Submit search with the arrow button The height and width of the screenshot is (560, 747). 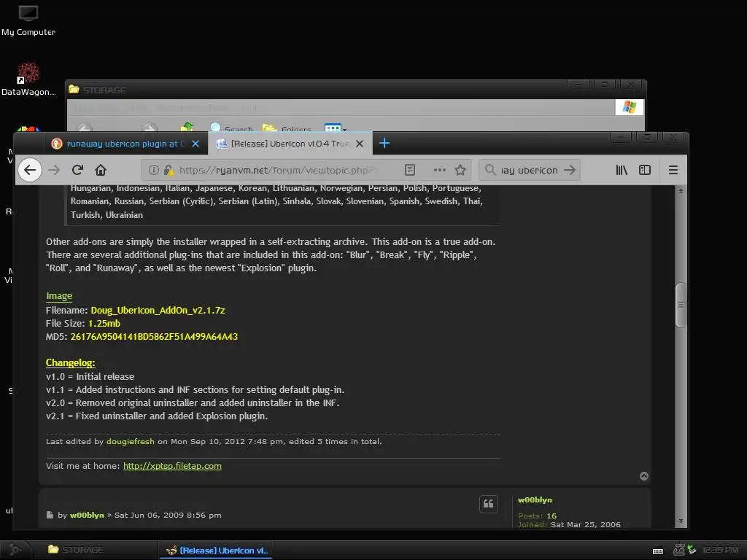pos(569,170)
